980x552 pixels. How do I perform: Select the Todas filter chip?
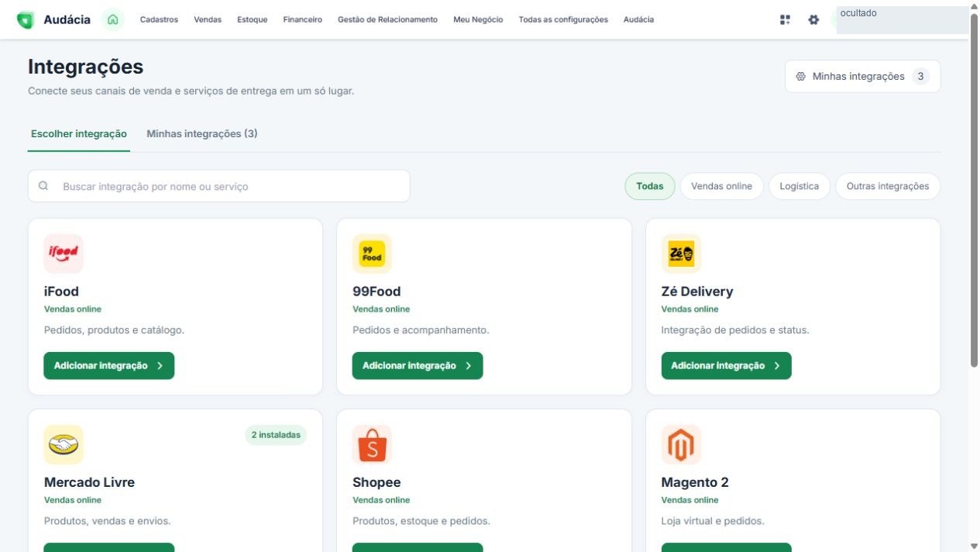click(650, 186)
